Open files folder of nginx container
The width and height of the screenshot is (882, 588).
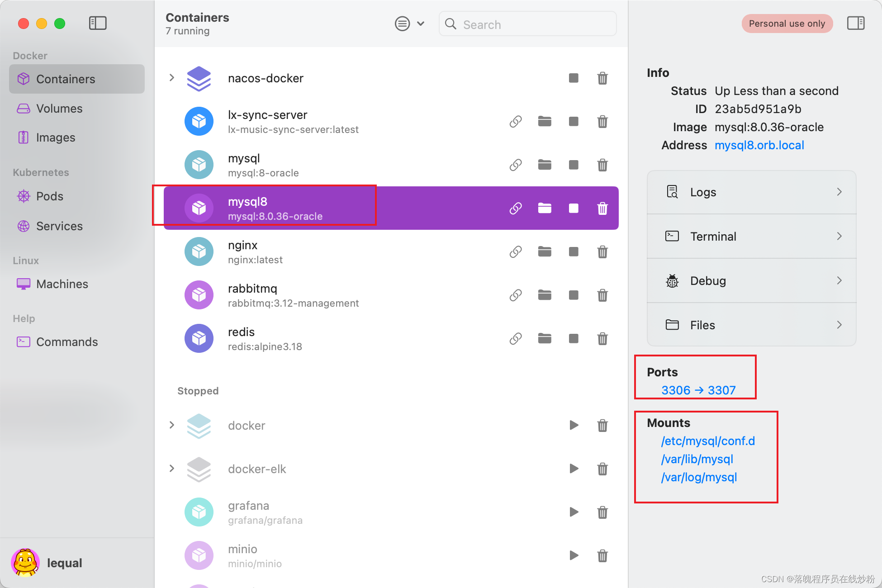(x=545, y=252)
